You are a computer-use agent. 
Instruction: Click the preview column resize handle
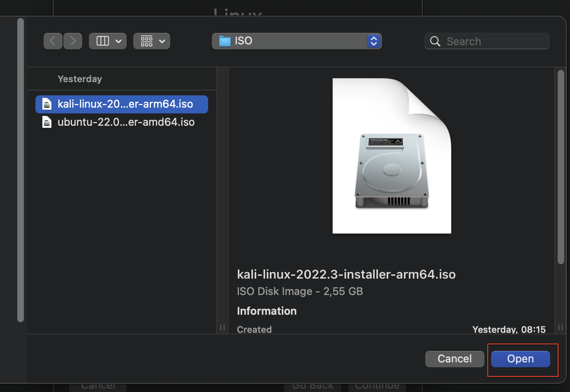561,327
